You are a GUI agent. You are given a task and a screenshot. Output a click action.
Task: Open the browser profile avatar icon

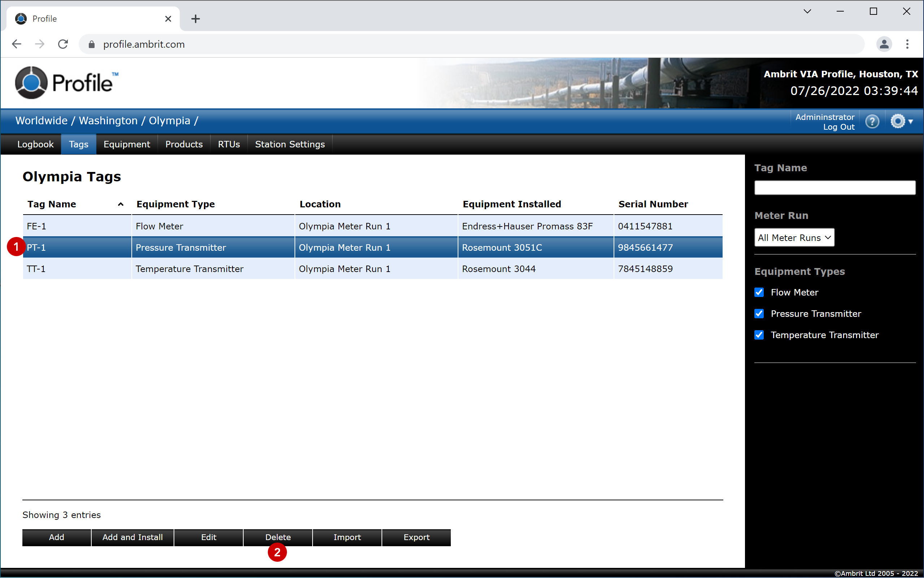884,44
